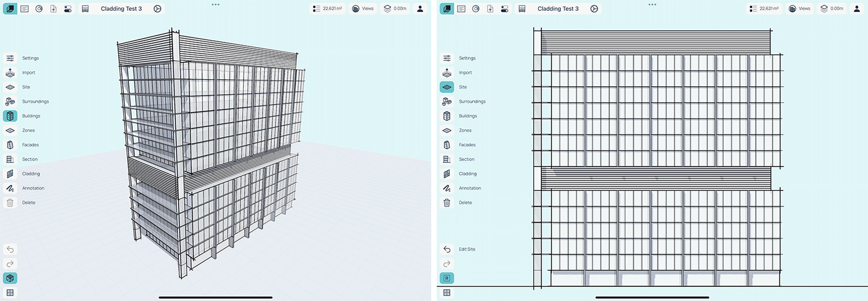868x301 pixels.
Task: Click the Cladding Test 3 title in right window
Action: click(558, 9)
